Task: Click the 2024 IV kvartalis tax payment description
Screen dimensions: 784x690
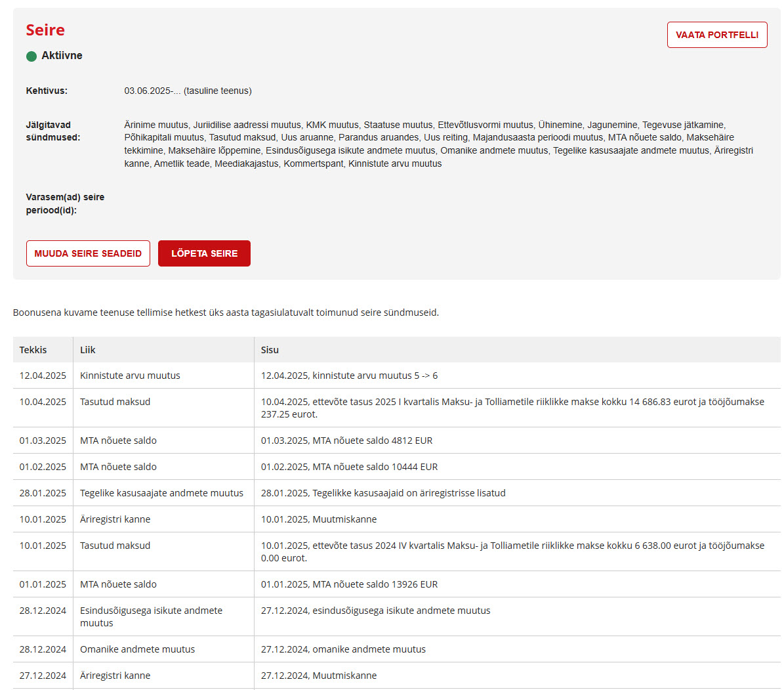Action: 512,551
